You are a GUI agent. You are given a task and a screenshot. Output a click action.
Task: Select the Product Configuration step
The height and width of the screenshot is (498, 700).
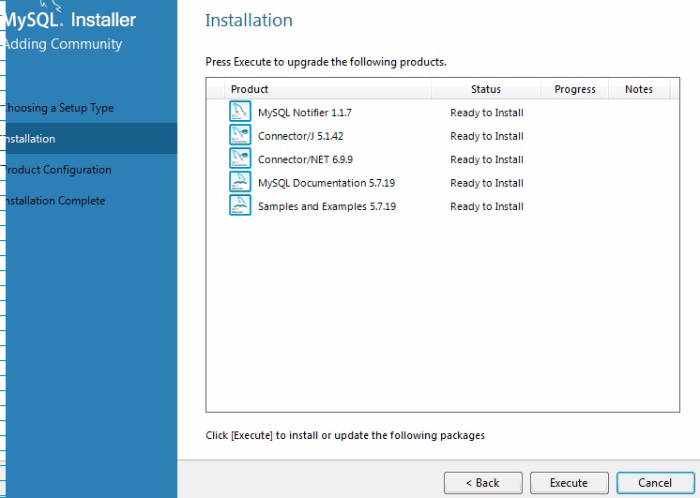pyautogui.click(x=57, y=170)
